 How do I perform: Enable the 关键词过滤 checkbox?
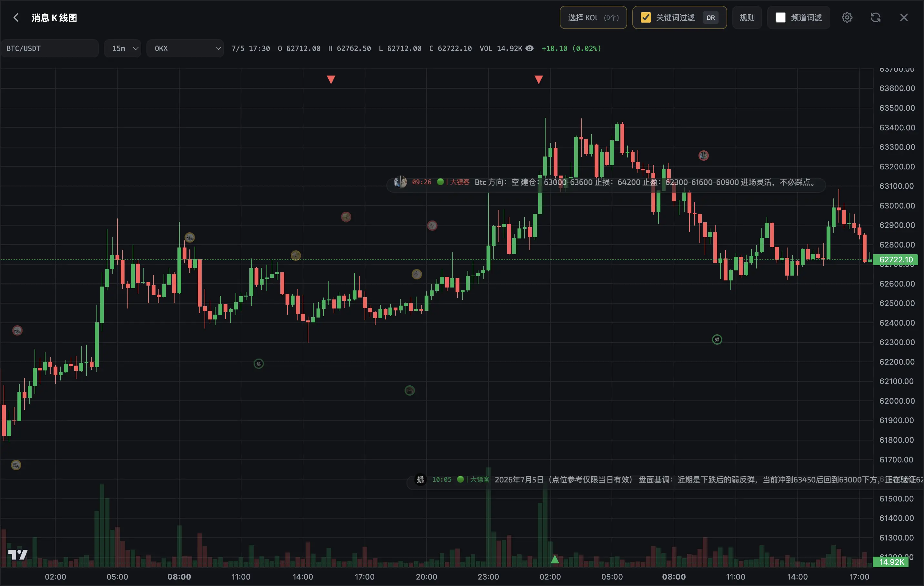tap(646, 18)
